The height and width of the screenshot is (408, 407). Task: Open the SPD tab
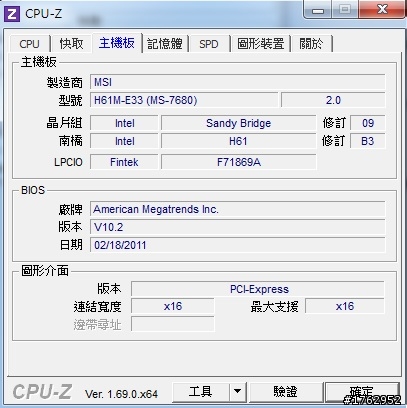[x=209, y=44]
